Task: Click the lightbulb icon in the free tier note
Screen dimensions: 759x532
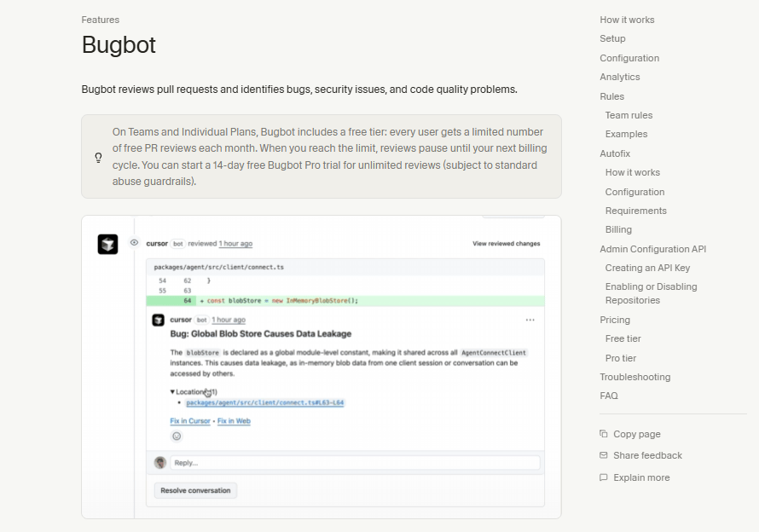Action: 98,157
